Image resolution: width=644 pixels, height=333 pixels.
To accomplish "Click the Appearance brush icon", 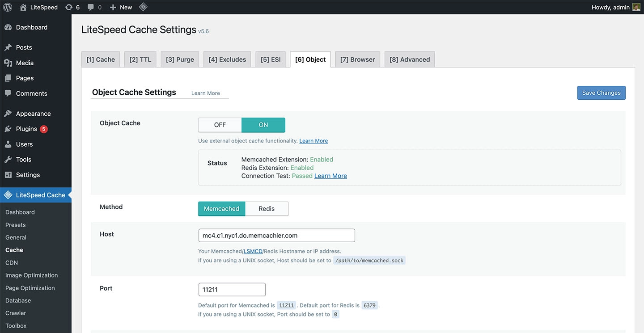I will coord(8,114).
